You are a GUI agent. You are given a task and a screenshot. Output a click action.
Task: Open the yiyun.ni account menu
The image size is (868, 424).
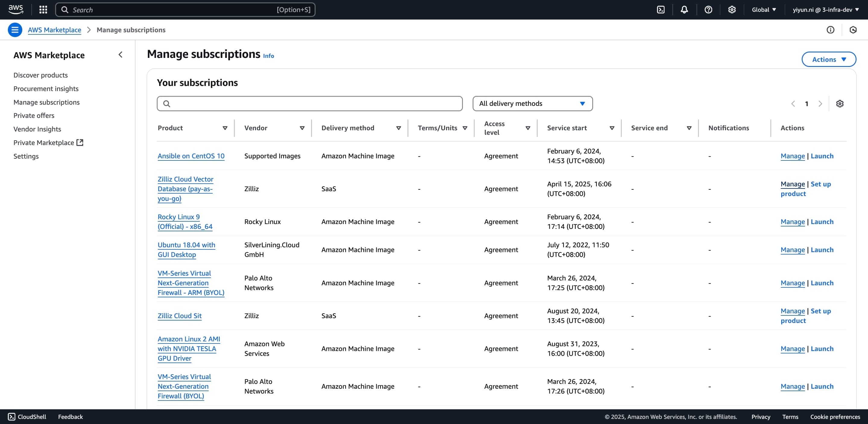pos(826,9)
